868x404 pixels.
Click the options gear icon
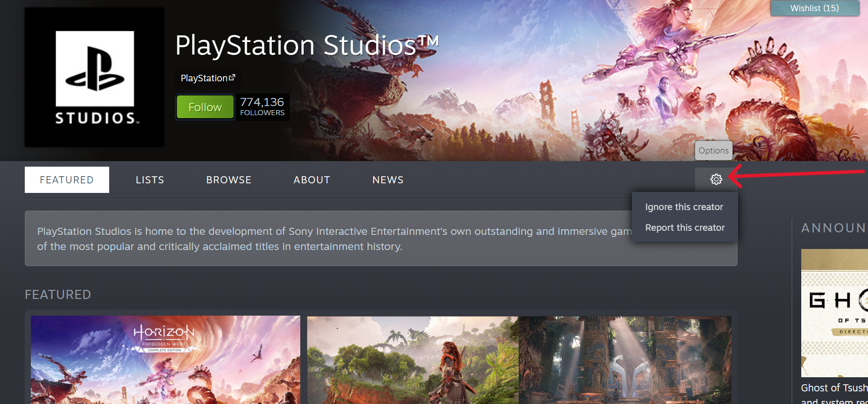click(716, 179)
